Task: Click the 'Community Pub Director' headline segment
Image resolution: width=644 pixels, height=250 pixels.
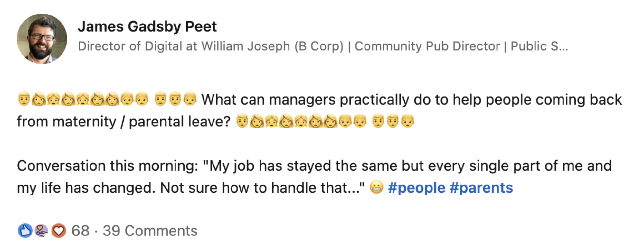Action: pyautogui.click(x=427, y=46)
